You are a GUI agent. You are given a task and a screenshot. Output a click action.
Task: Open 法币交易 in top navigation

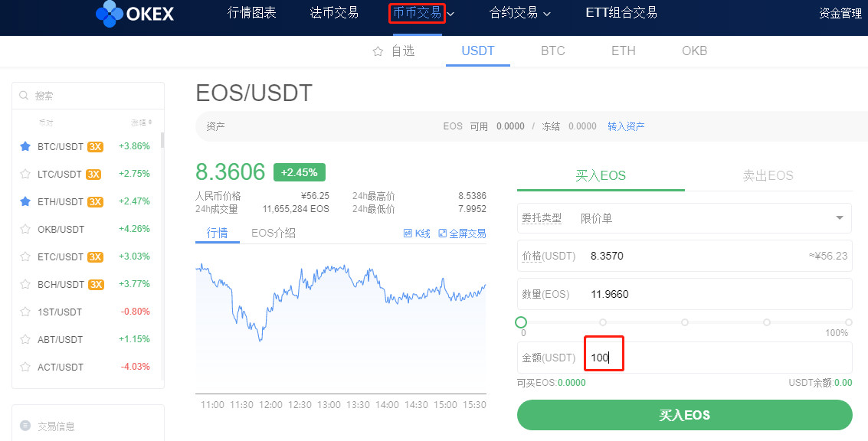click(334, 13)
